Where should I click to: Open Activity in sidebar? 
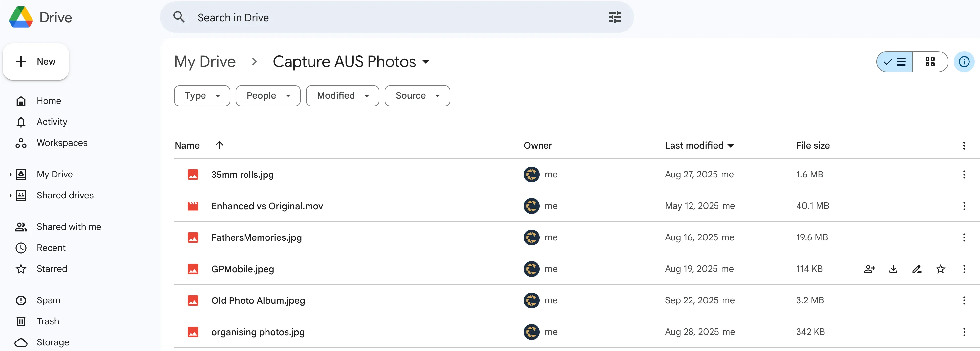click(x=52, y=122)
